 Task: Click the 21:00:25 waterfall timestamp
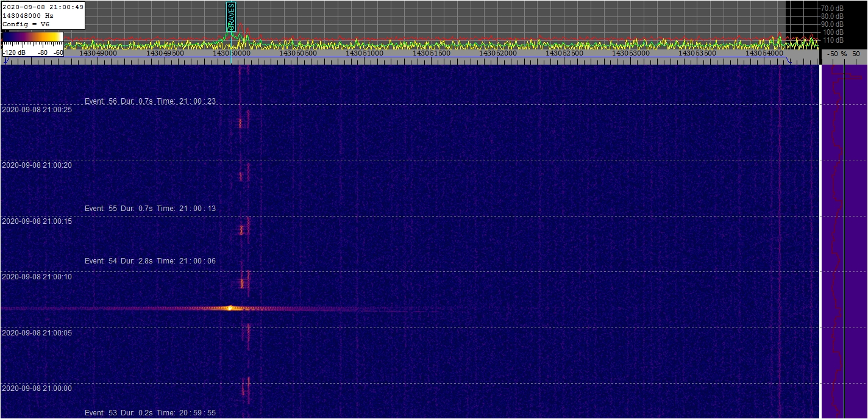pos(37,110)
